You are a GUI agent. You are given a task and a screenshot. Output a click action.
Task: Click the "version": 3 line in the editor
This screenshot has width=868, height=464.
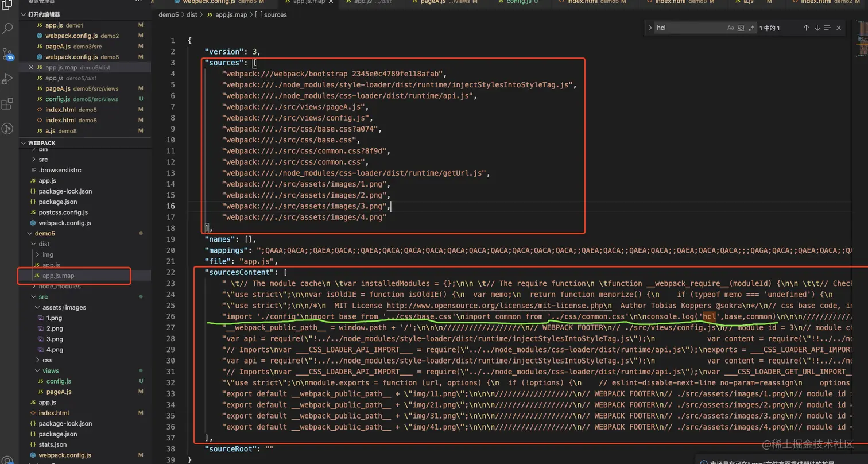[x=232, y=52]
